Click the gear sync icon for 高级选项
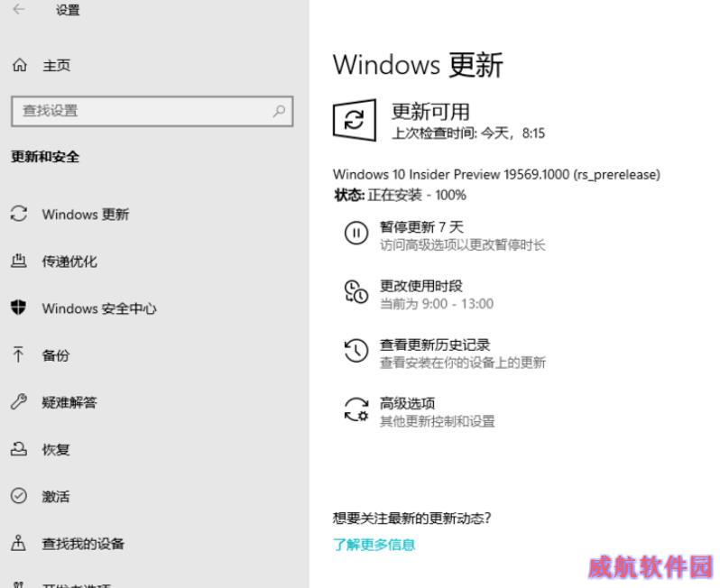The width and height of the screenshot is (720, 588). coord(356,409)
